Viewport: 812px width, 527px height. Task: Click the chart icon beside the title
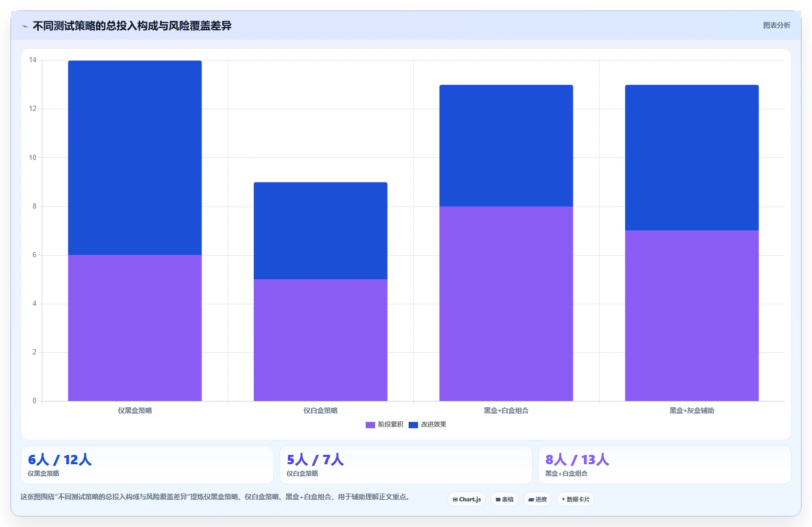point(25,26)
